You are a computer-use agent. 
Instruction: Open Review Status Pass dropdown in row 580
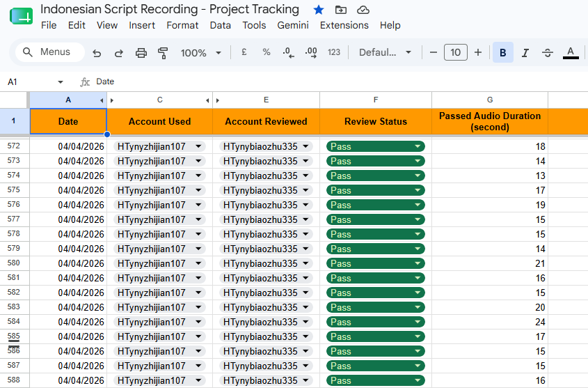pyautogui.click(x=418, y=263)
